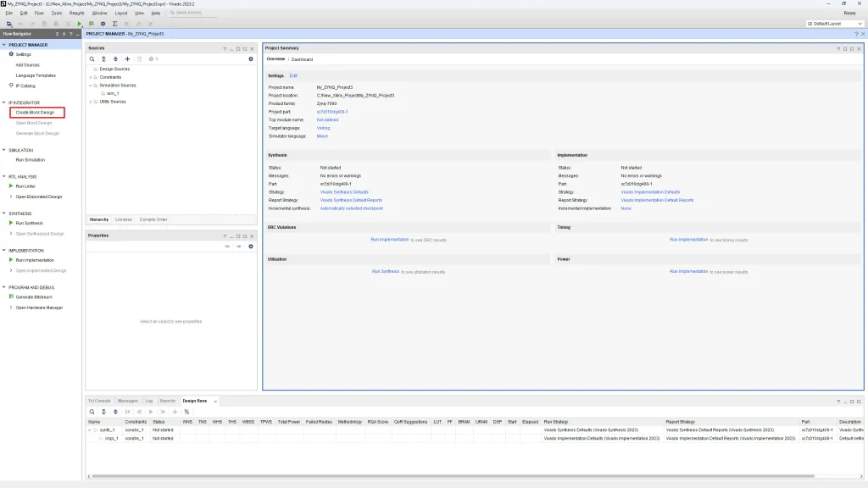Collapse the Simulation Sources tree node
The height and width of the screenshot is (488, 868).
pos(91,86)
